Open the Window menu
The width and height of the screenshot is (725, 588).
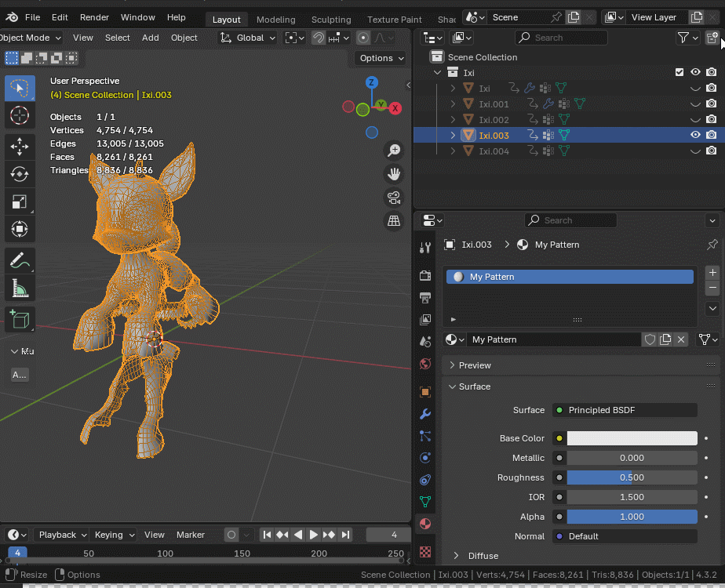coord(138,17)
